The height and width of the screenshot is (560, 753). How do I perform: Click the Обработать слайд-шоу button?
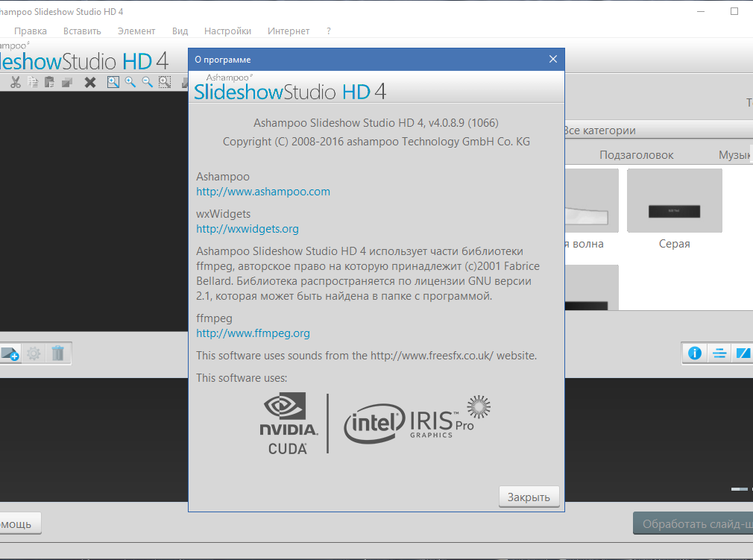[x=693, y=523]
